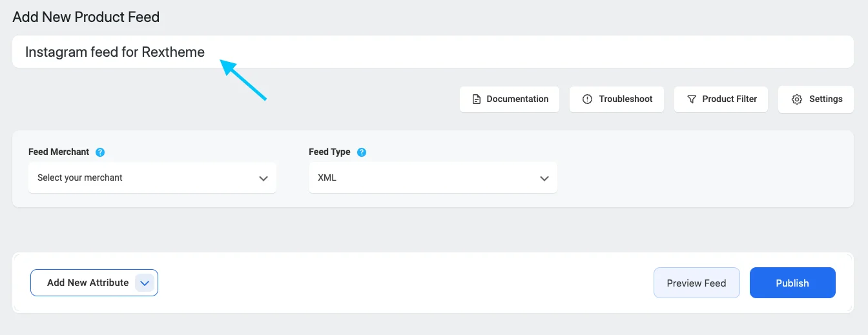Expand the Add New Attribute chevron
This screenshot has height=335, width=868.
(145, 283)
